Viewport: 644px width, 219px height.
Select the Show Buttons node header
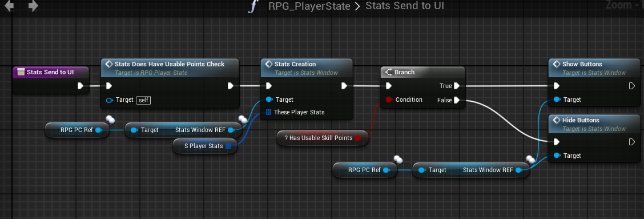[594, 67]
